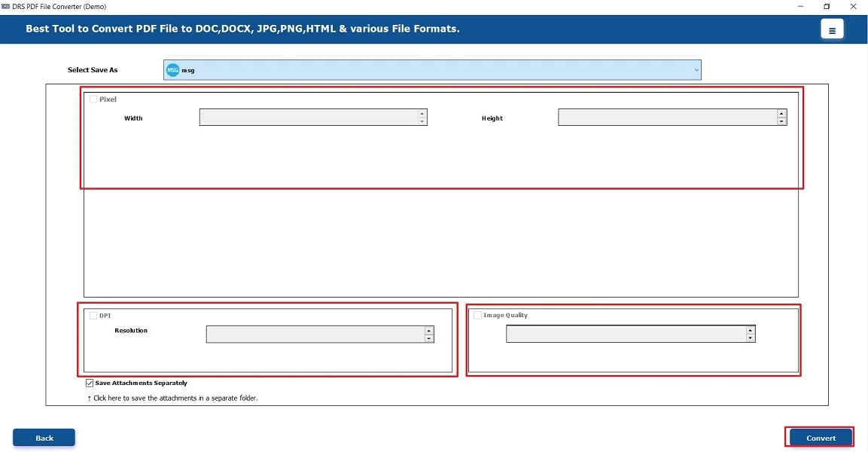868x452 pixels.
Task: Decrease Resolution with the down arrow
Action: pyautogui.click(x=428, y=339)
